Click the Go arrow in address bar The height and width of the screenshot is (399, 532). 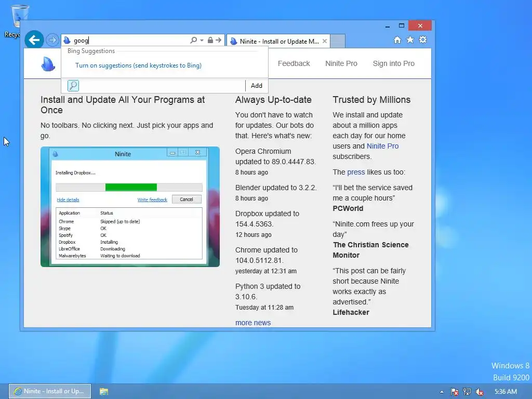point(219,40)
